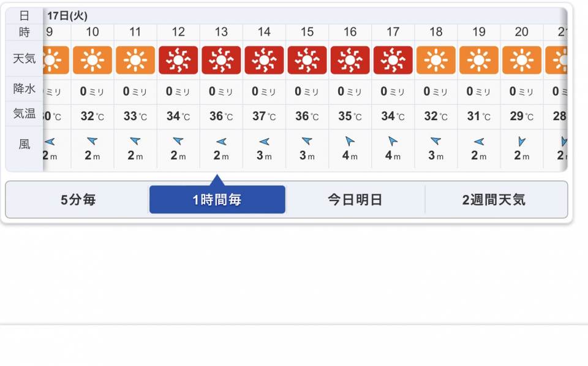Screen dimensions: 588x366
Task: Click the red extreme-heat sun icon at 12 o'clock
Action: click(x=178, y=60)
